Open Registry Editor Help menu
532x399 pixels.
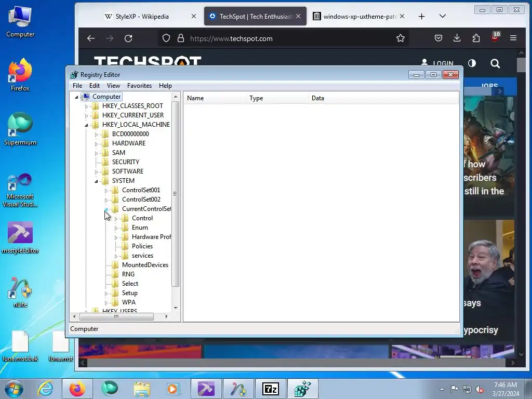pos(165,86)
